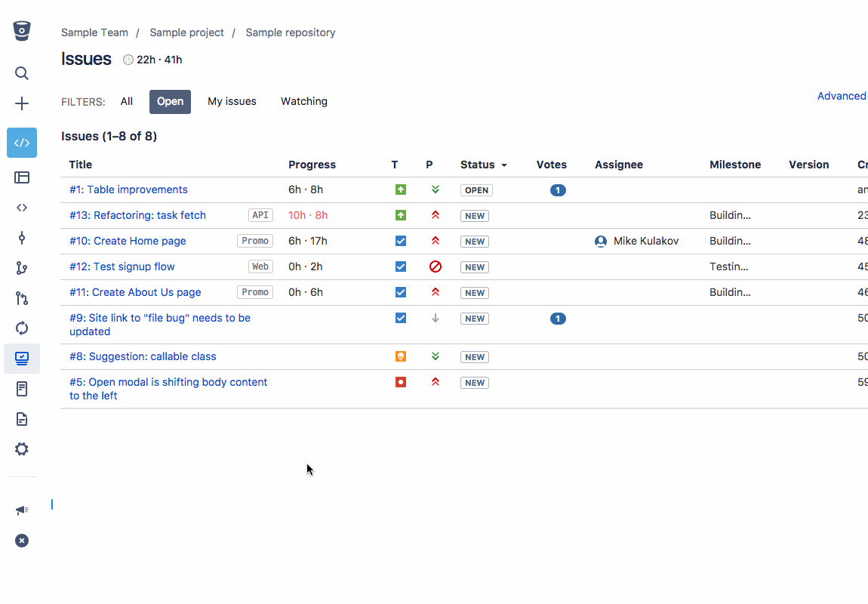Open the repository Settings gear icon
The image size is (868, 604).
(22, 449)
